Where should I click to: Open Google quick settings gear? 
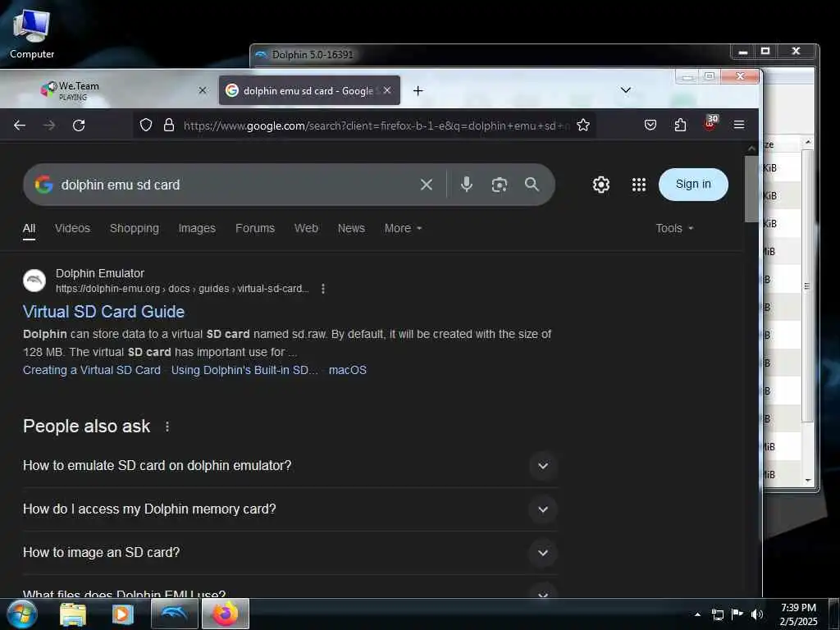coord(601,185)
